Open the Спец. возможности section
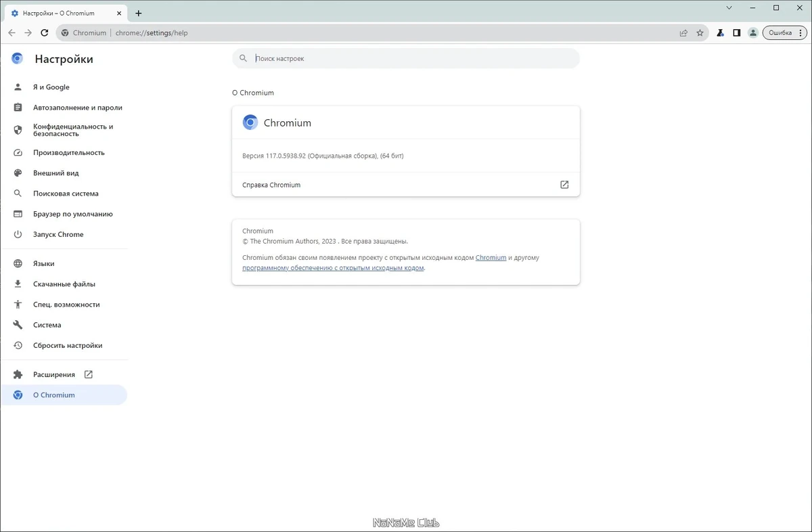The width and height of the screenshot is (812, 532). pyautogui.click(x=64, y=305)
